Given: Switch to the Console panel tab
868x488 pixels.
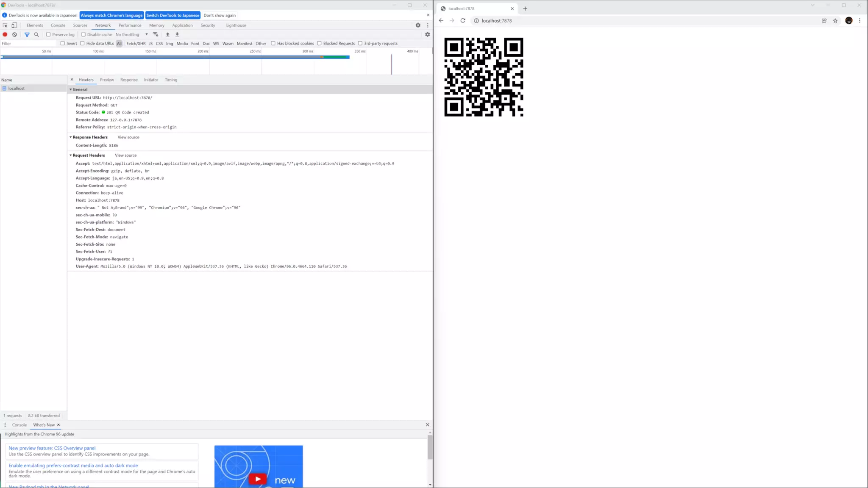Looking at the screenshot, I should (x=58, y=25).
